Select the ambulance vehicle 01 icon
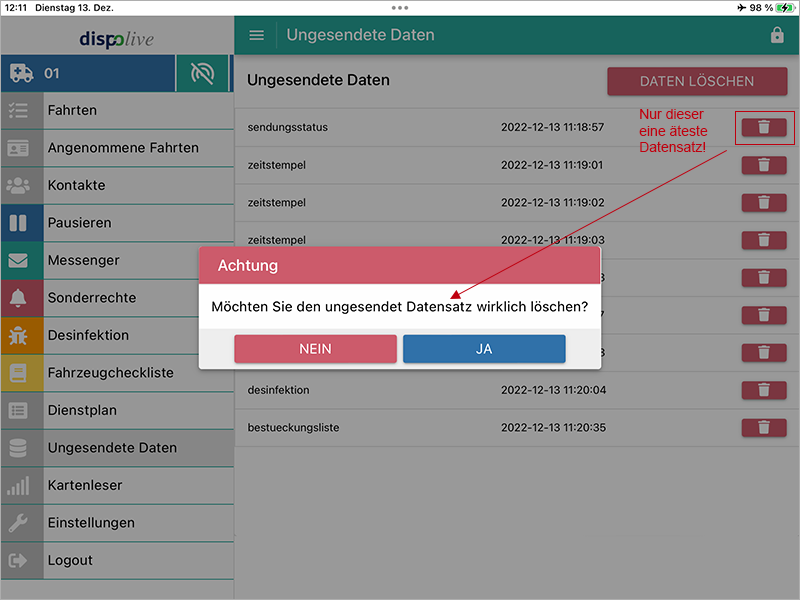800x600 pixels. pyautogui.click(x=21, y=73)
